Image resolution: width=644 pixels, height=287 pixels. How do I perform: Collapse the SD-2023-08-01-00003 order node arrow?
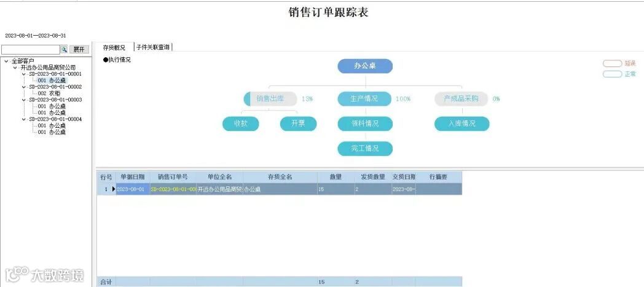tap(23, 100)
